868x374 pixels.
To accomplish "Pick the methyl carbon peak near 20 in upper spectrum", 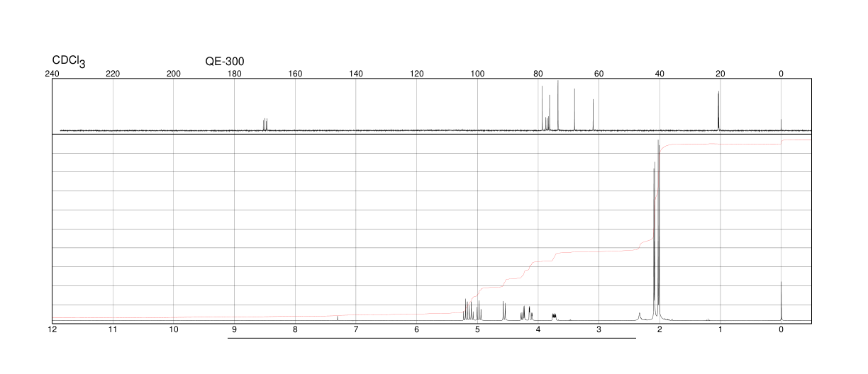I will coord(718,111).
